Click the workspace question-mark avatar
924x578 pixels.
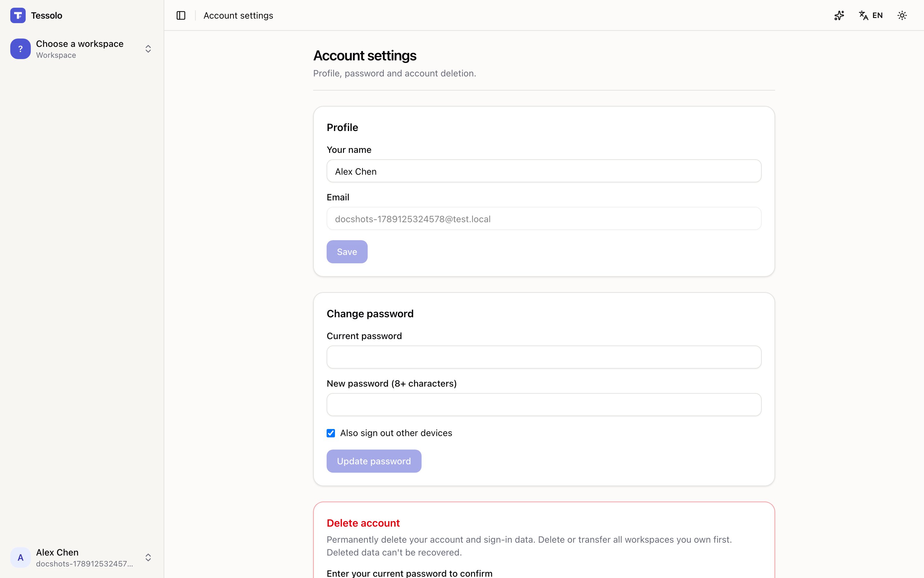(21, 49)
